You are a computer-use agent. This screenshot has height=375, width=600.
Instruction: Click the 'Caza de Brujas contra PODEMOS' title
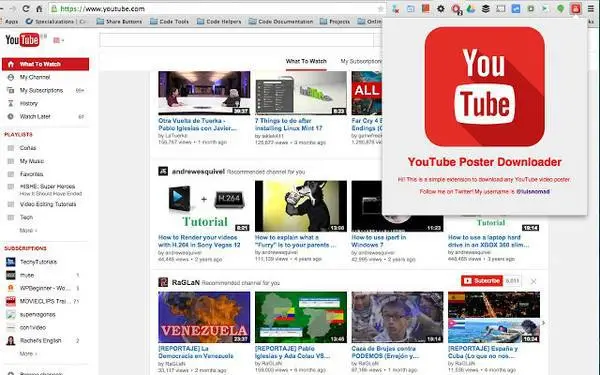385,352
